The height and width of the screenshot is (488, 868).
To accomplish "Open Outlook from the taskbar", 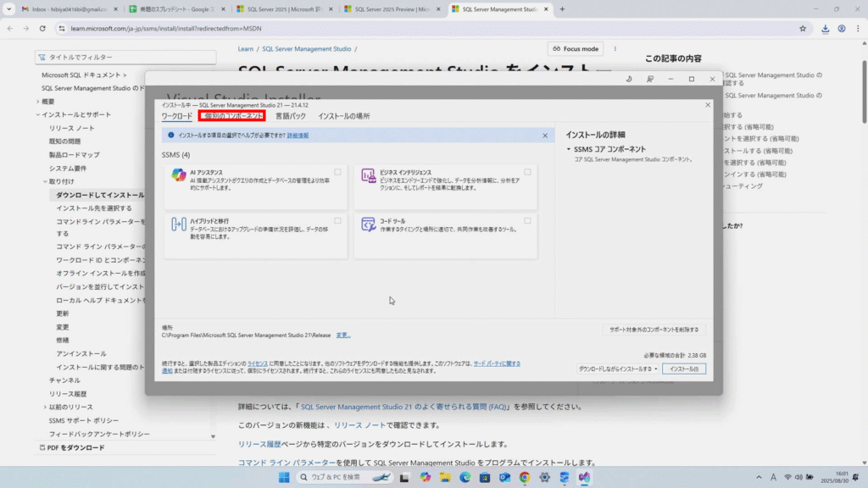I will click(504, 477).
